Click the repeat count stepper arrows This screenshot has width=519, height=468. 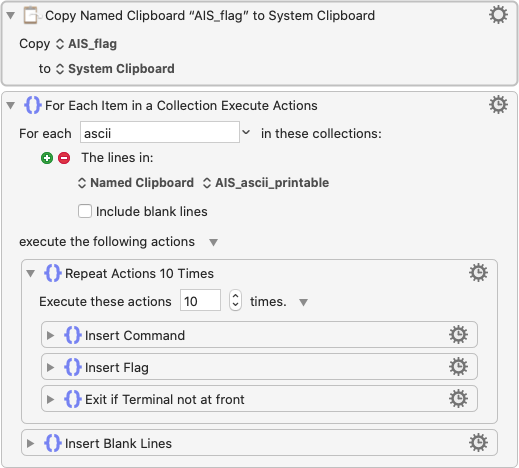235,300
